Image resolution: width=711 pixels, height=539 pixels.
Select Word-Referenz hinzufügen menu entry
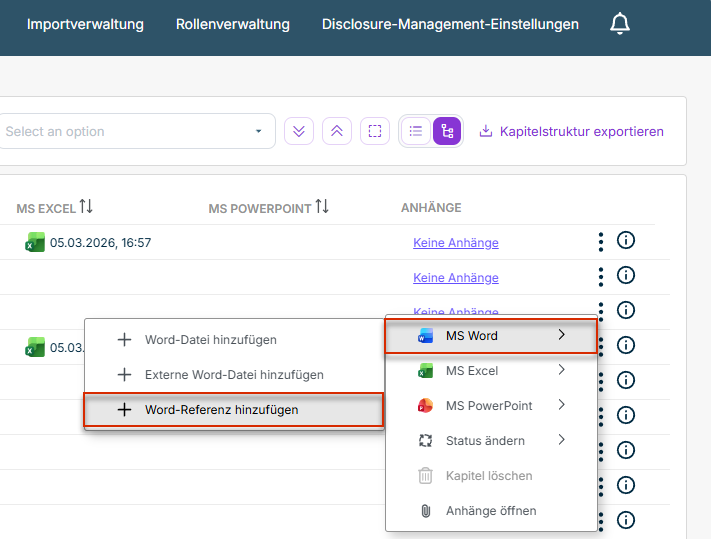[x=233, y=410]
